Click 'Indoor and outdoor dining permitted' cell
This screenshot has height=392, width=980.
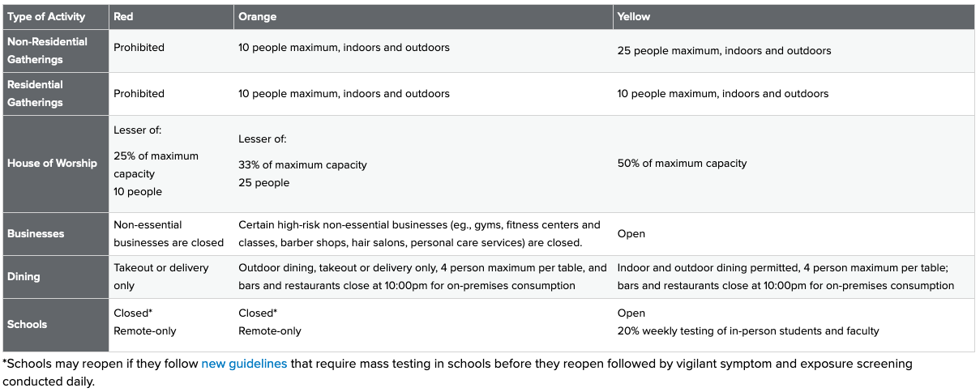pos(785,276)
